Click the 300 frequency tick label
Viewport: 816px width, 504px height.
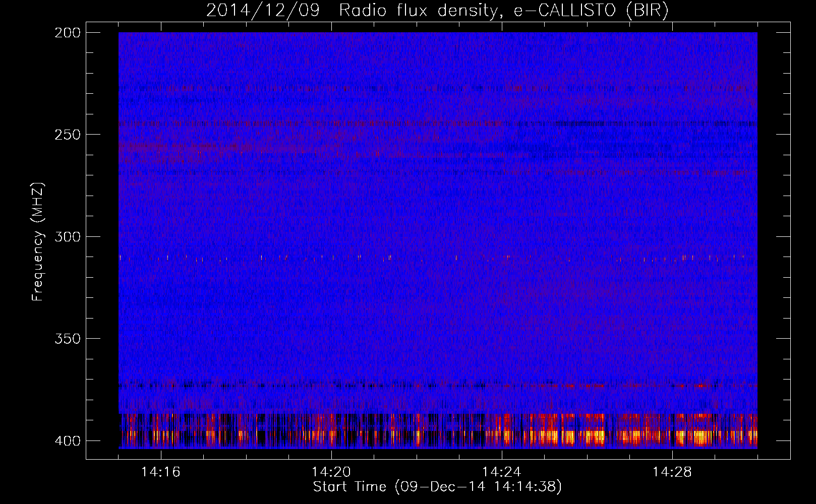pos(67,236)
